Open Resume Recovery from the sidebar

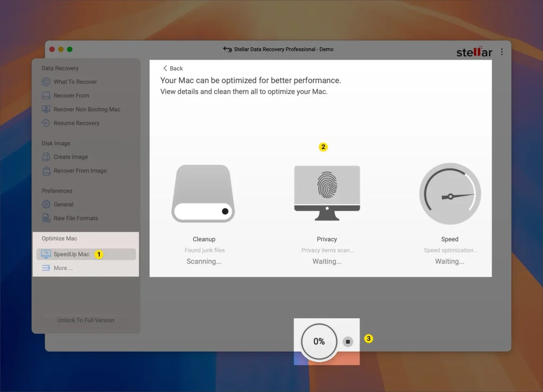(75, 123)
